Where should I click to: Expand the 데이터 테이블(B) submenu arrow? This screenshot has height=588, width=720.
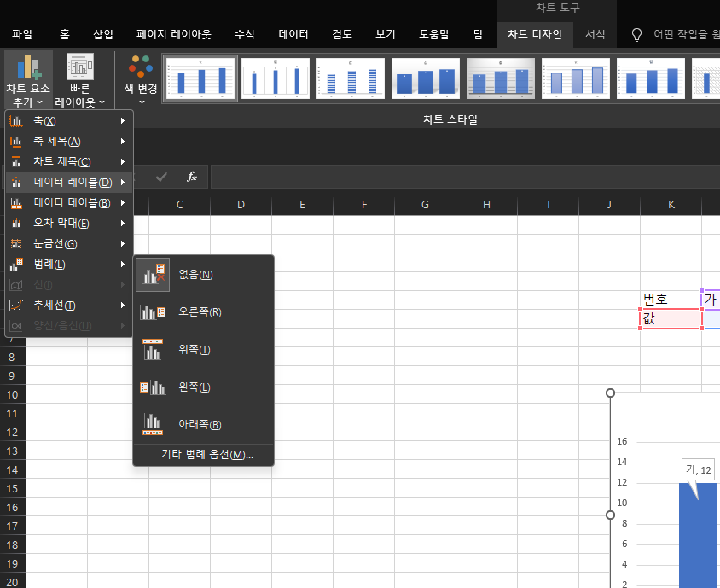pos(123,202)
